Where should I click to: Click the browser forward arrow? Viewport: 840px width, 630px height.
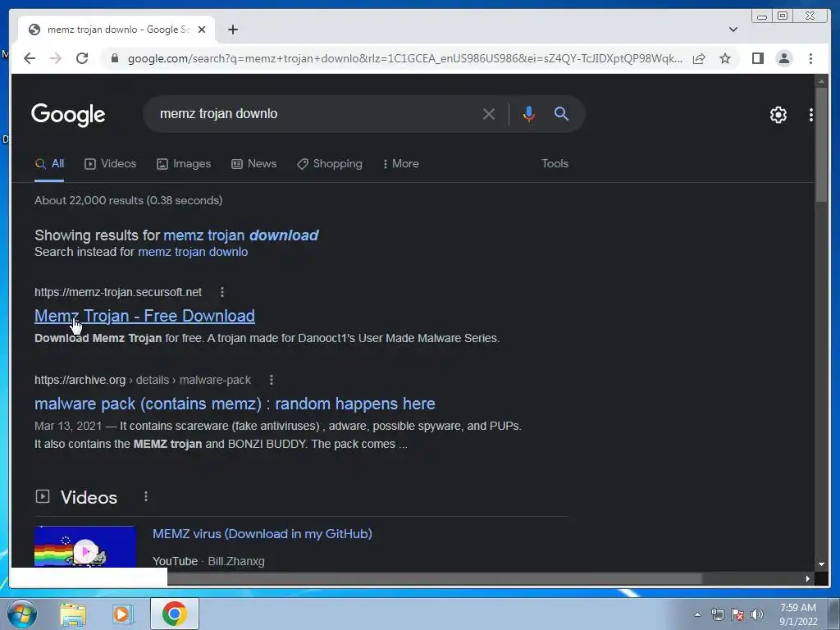tap(56, 58)
